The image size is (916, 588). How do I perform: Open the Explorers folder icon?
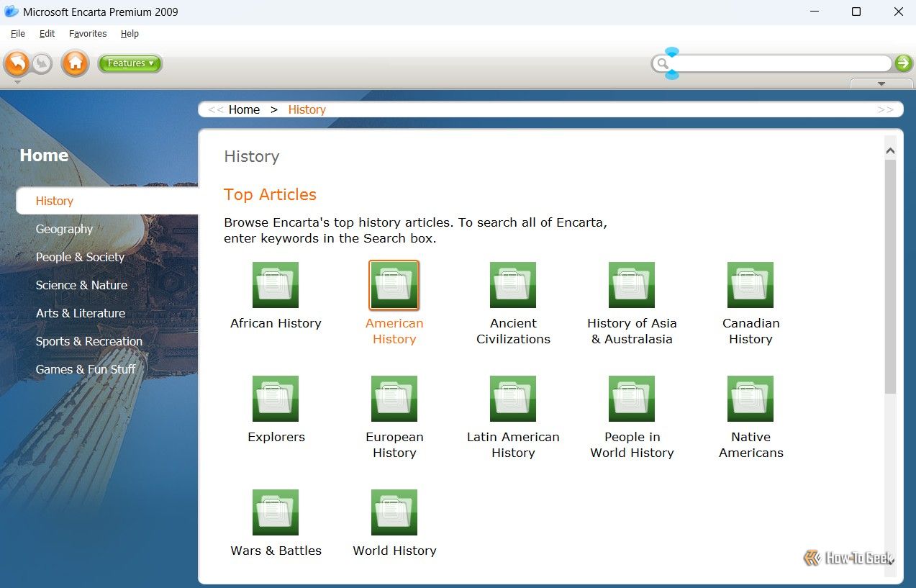pos(276,398)
